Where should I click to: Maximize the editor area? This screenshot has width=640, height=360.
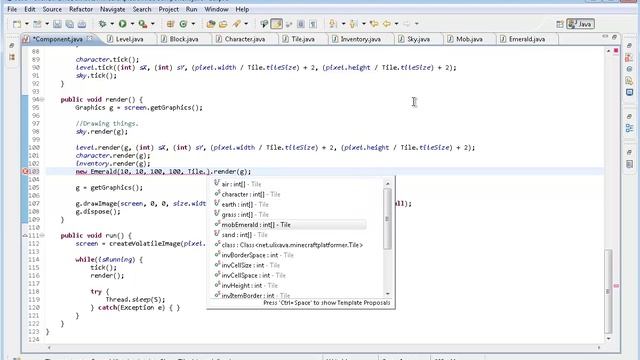tap(614, 37)
